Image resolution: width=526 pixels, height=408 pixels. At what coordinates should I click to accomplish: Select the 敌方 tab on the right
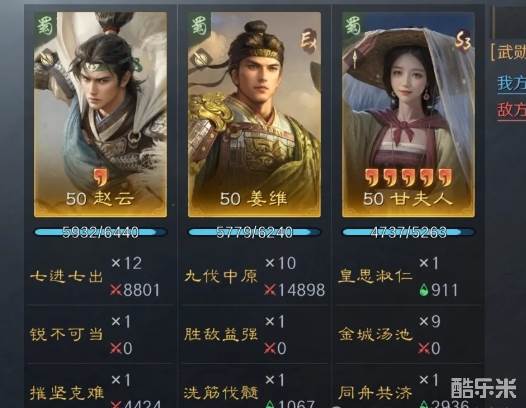(512, 109)
